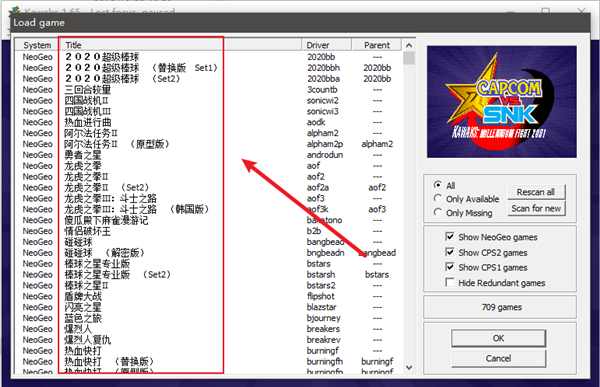Click the Capcom vs SNK preview image
Viewport: 600px width, 387px height.
pos(502,102)
